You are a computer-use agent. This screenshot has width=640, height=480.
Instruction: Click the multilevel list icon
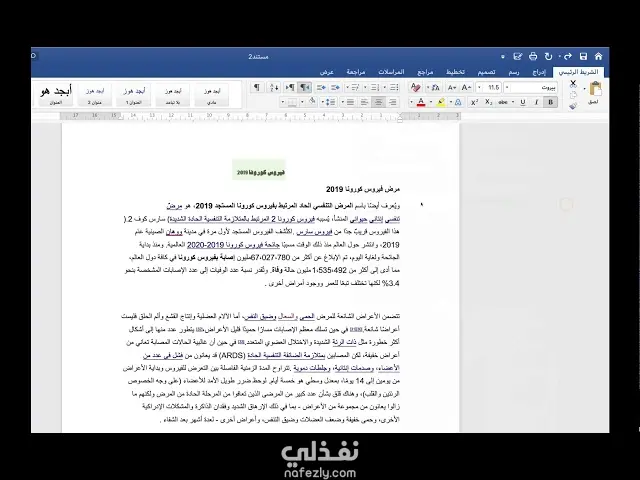pos(356,87)
